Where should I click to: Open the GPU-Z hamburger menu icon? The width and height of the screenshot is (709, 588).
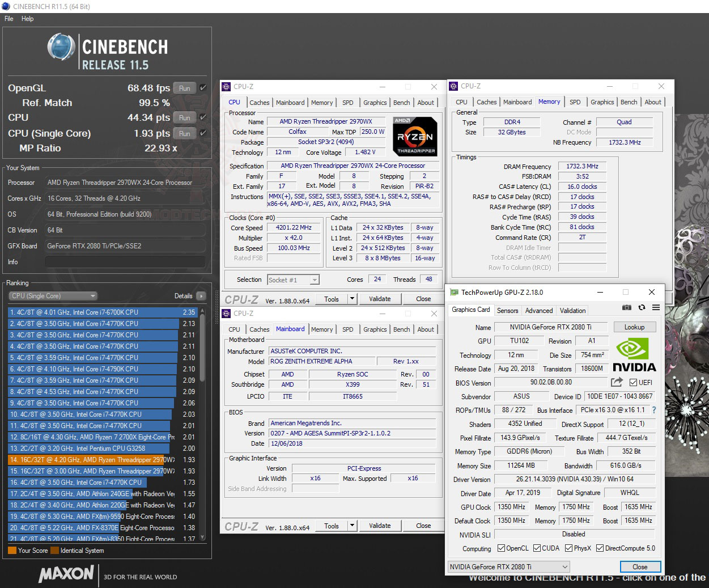(656, 307)
